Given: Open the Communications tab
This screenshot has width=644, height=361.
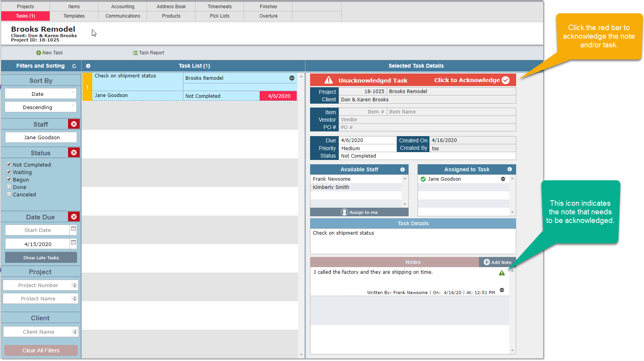Looking at the screenshot, I should (123, 16).
